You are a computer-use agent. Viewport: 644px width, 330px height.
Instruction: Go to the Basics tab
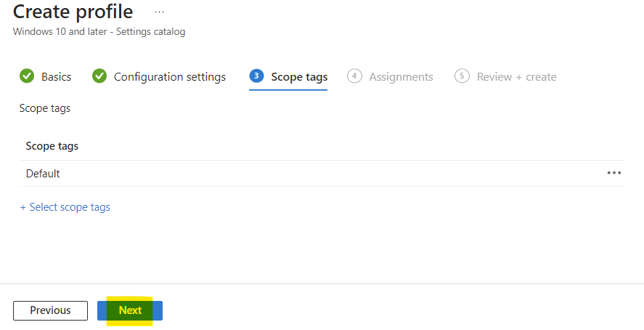click(x=56, y=77)
